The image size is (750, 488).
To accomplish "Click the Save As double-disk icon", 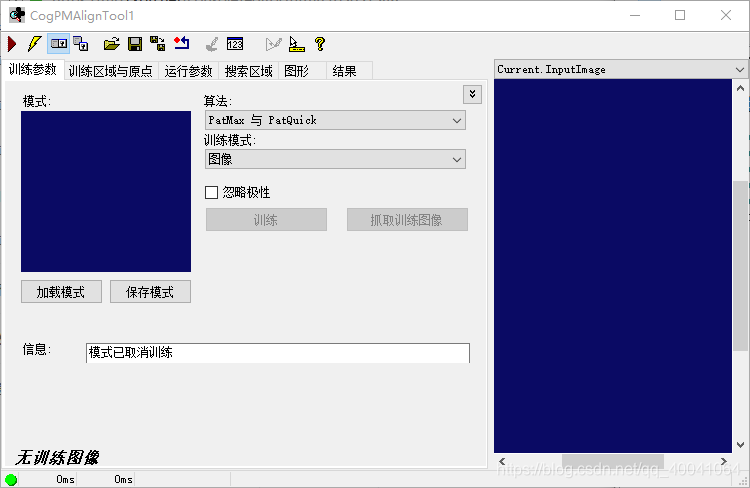I will [157, 44].
